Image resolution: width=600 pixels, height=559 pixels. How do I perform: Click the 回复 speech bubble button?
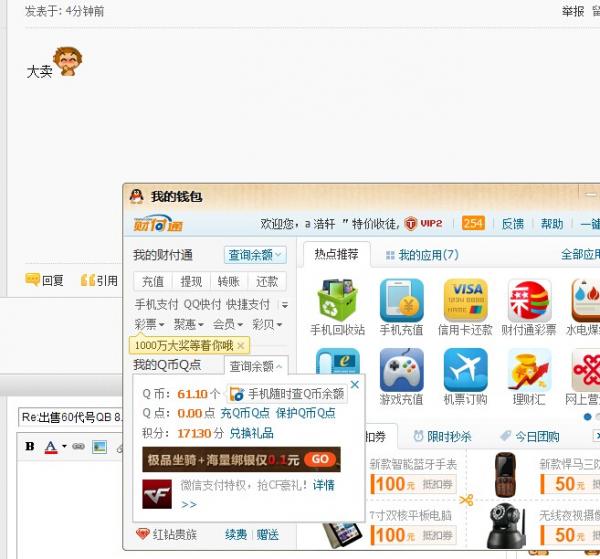pos(44,280)
